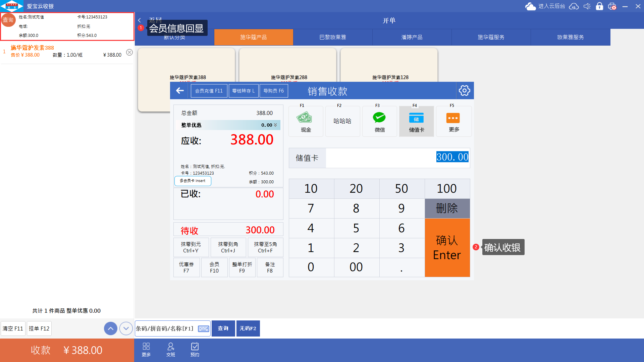Open payment settings gear icon

coord(465,90)
